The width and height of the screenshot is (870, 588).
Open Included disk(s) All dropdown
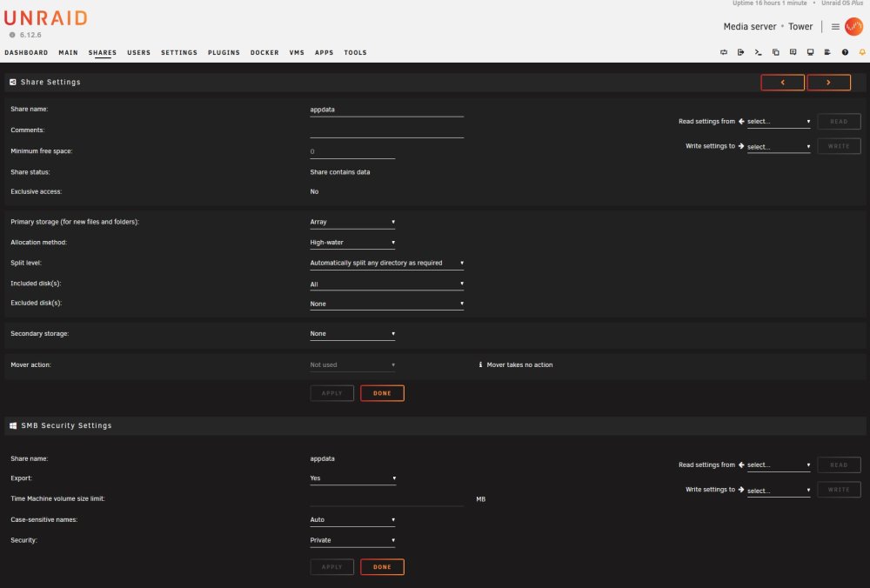[387, 284]
